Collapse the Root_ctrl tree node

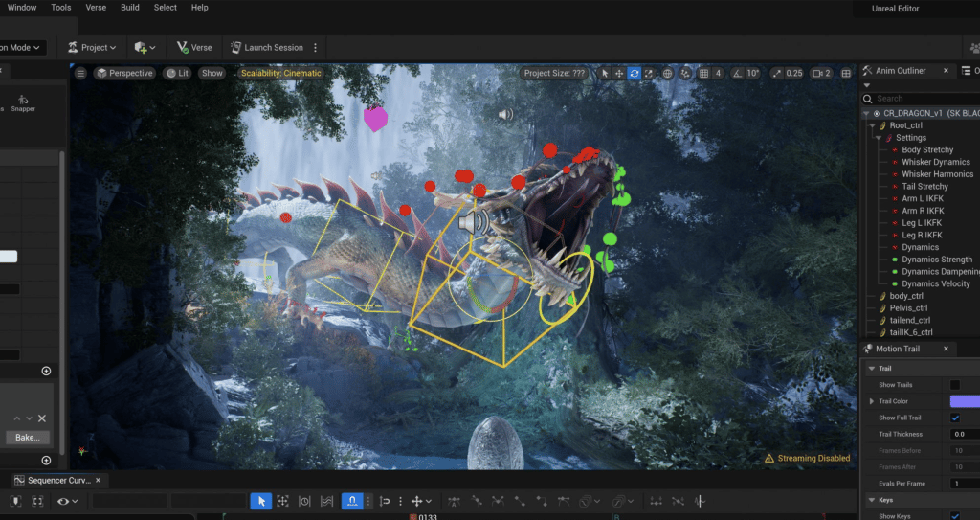(873, 125)
